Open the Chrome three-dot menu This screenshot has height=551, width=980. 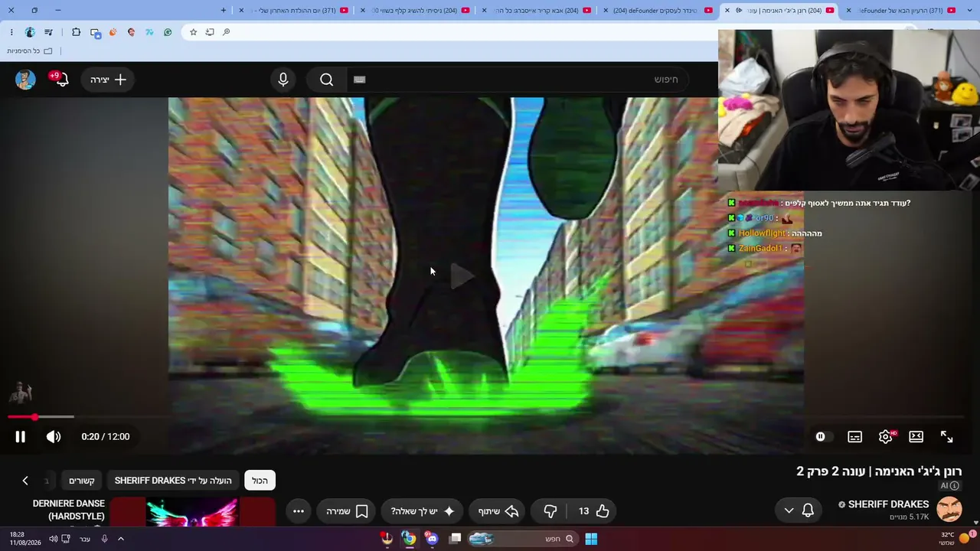click(11, 32)
